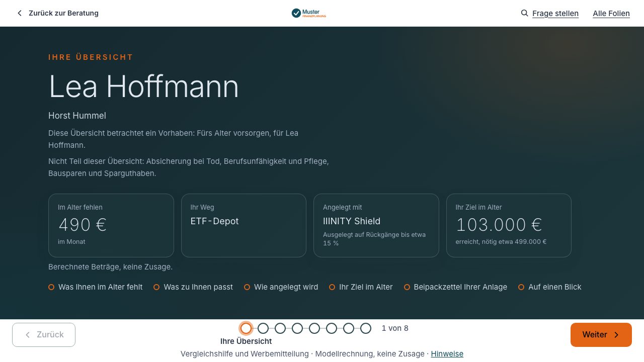The height and width of the screenshot is (362, 644).
Task: Click the left chevron inside the Zurück button
Action: [x=28, y=335]
